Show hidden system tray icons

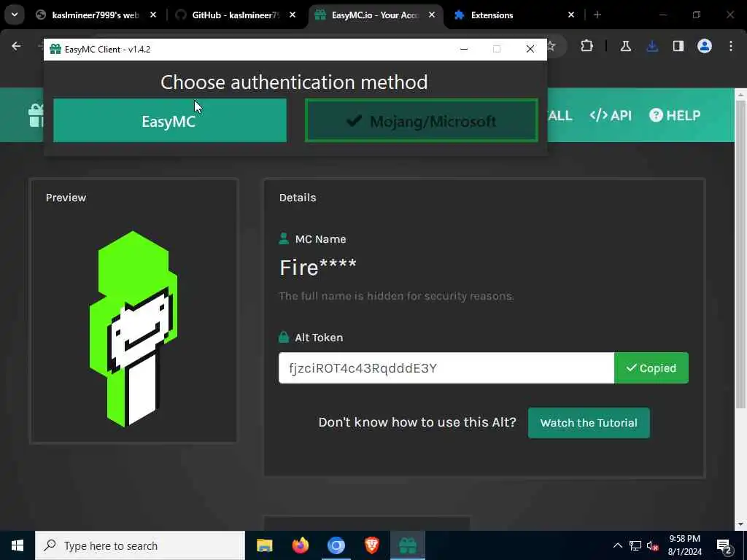[617, 545]
